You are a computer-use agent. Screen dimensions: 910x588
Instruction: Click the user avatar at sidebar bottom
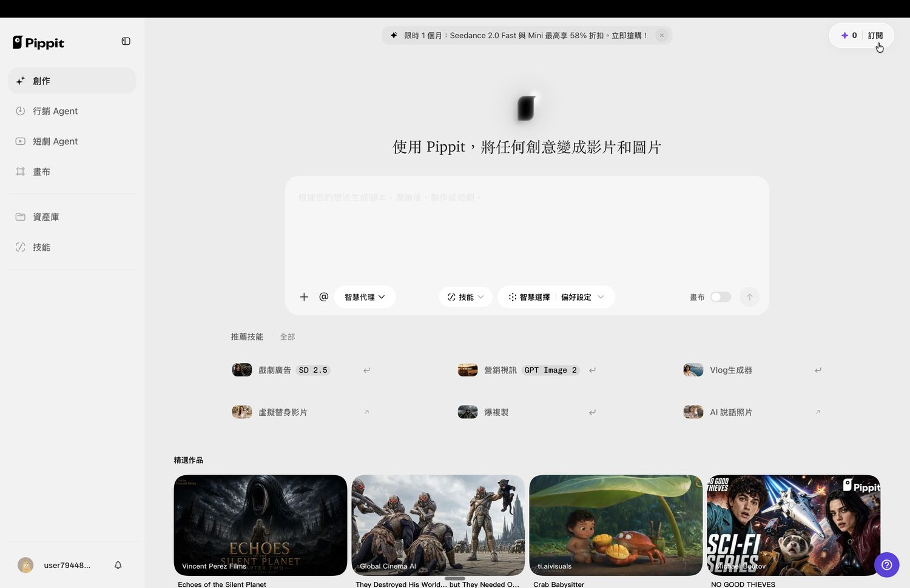click(25, 565)
